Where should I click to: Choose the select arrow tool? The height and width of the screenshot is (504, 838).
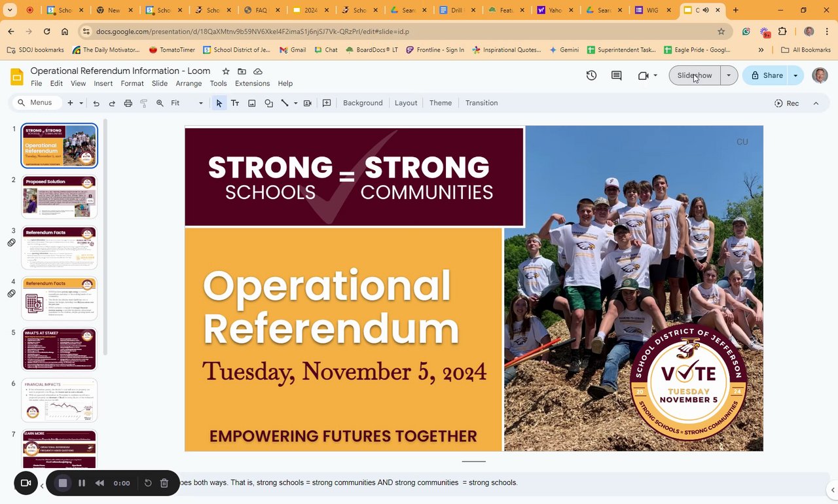coord(219,103)
